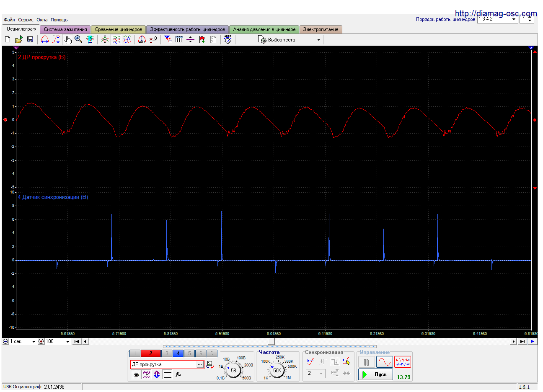
Task: Click the report checklist icon
Action: [213, 39]
